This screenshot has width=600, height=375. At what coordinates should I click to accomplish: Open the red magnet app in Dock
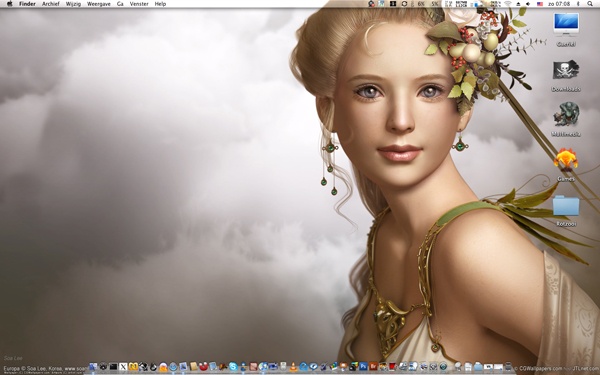click(x=204, y=367)
